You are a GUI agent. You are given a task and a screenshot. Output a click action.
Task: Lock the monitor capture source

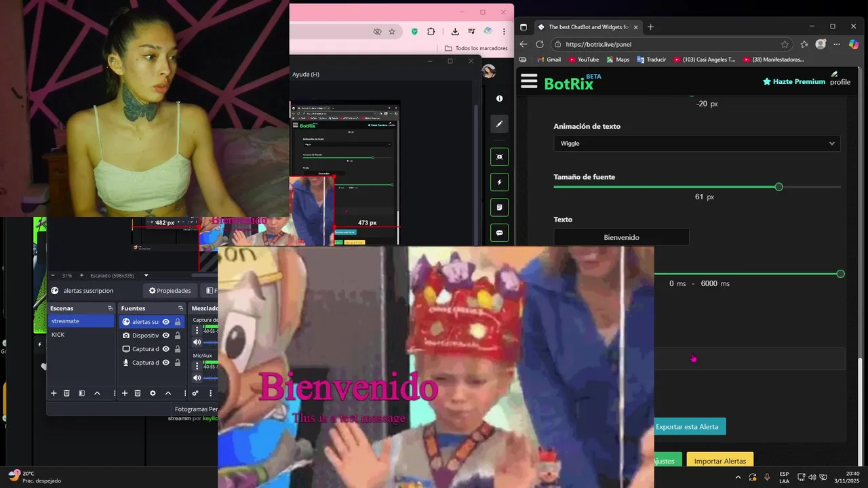[x=178, y=349]
